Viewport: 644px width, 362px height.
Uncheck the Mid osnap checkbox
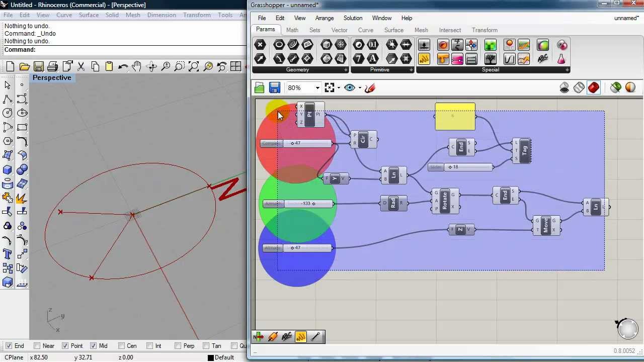(x=93, y=346)
